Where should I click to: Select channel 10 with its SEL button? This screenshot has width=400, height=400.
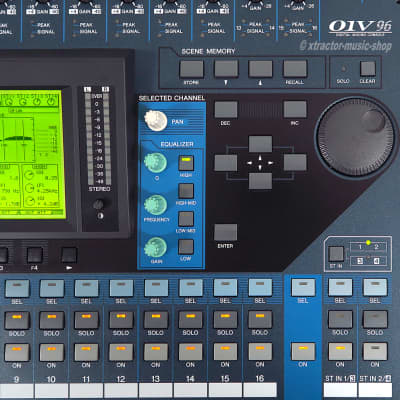pyautogui.click(x=52, y=288)
